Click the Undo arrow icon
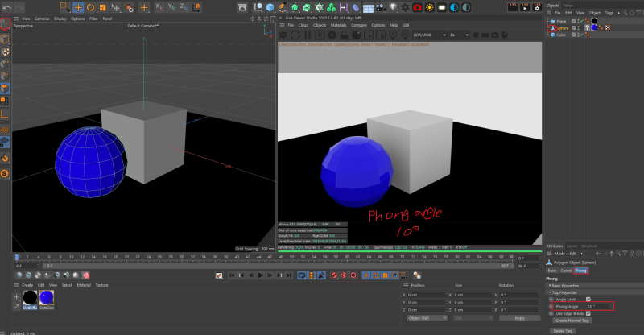 click(7, 7)
